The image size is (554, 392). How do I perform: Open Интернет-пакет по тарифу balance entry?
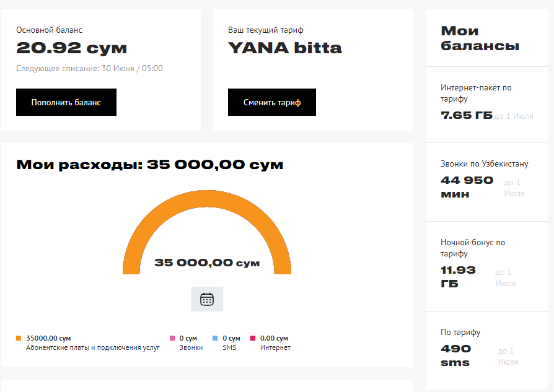click(487, 105)
